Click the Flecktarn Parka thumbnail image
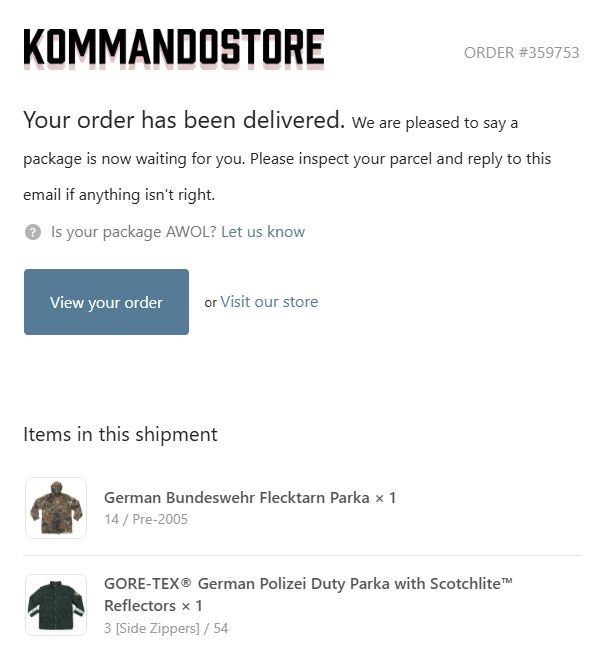The width and height of the screenshot is (601, 663). tap(56, 508)
